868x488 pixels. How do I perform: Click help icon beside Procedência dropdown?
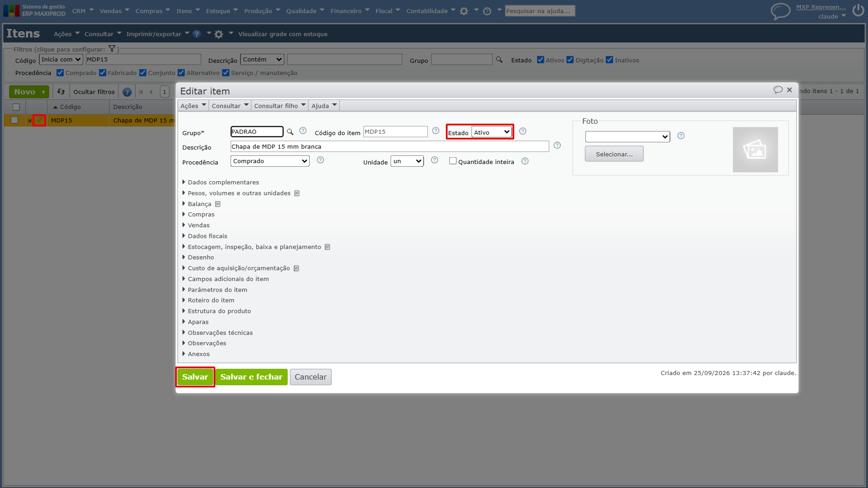click(x=321, y=160)
